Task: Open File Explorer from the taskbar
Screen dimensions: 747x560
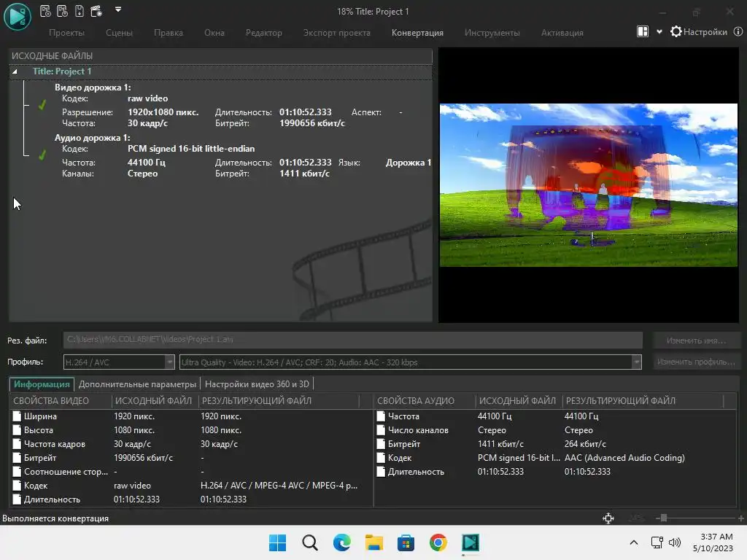Action: 374,542
